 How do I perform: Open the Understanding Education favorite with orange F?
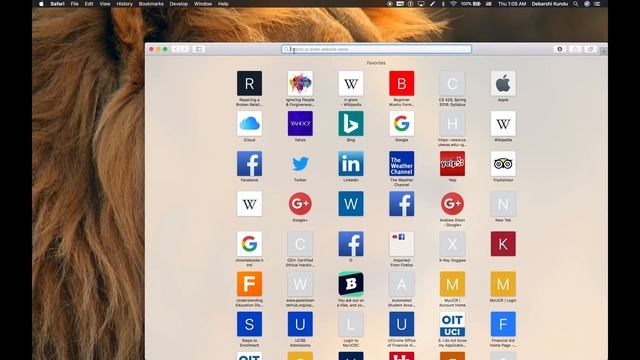[249, 284]
